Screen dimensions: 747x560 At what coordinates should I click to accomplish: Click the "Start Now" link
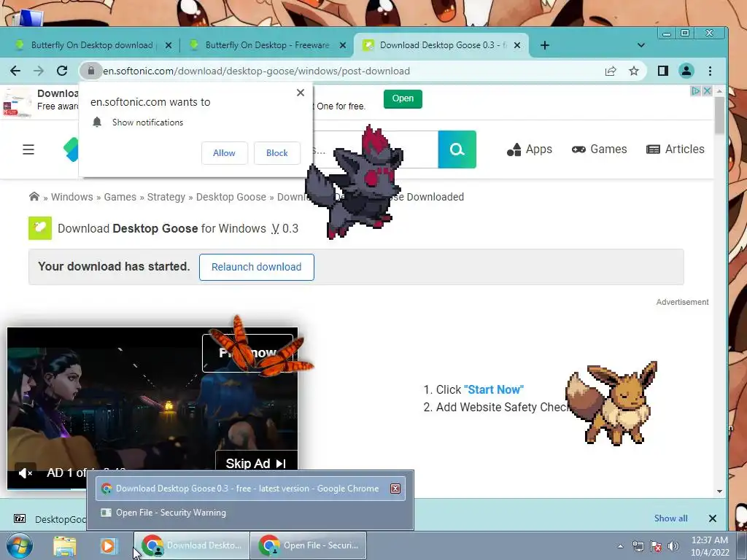(494, 389)
